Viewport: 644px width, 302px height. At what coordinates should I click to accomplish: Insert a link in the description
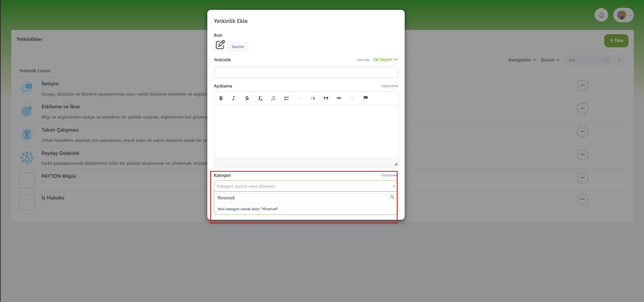click(x=339, y=98)
